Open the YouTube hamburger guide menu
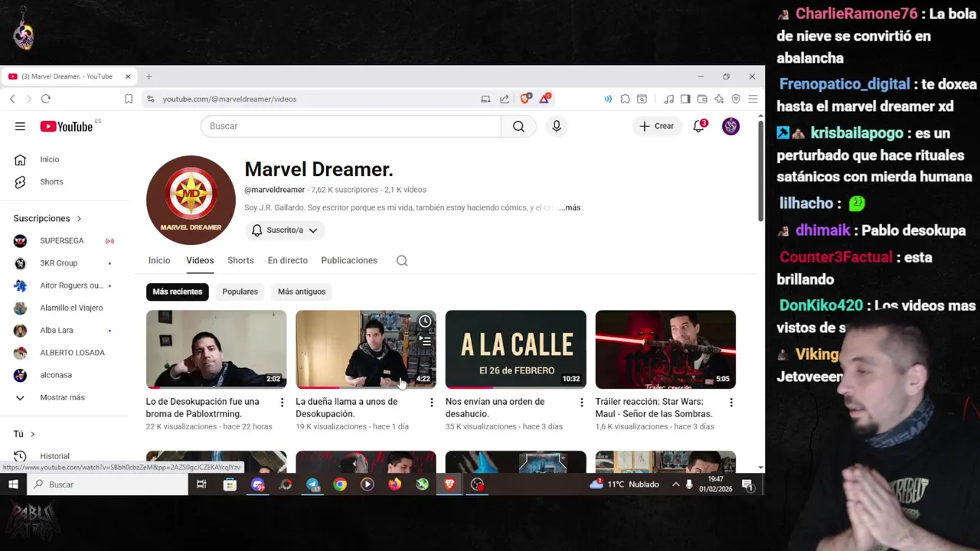 [x=20, y=126]
